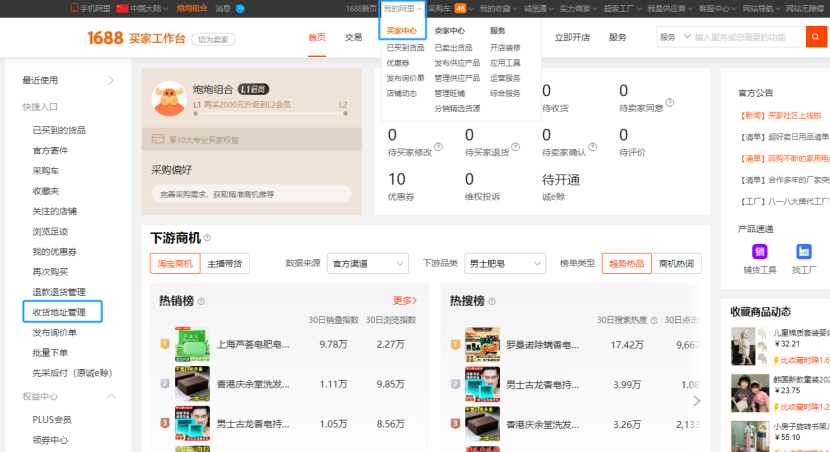Click the L1 to L2 membership progress bar

[x=270, y=113]
